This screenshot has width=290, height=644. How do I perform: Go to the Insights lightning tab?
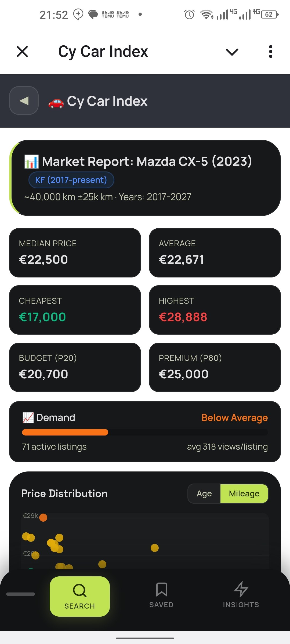tap(241, 595)
